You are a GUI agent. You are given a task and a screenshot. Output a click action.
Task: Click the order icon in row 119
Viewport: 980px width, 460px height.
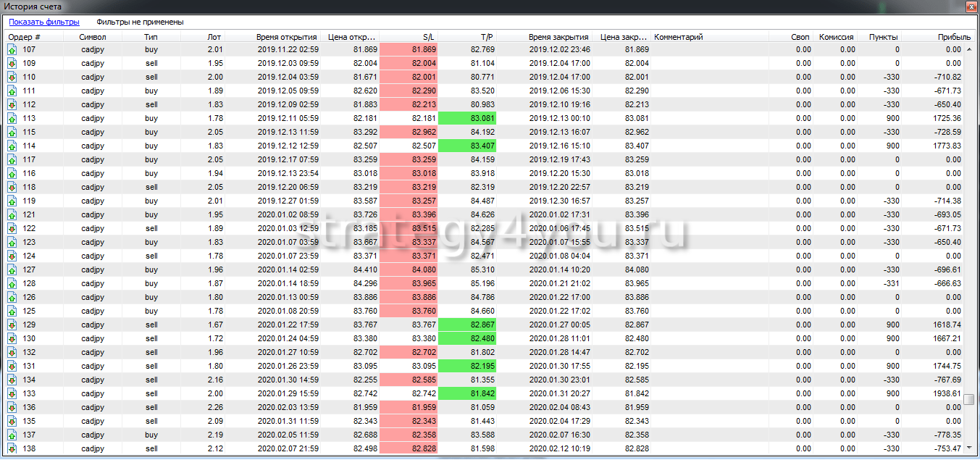coord(12,201)
